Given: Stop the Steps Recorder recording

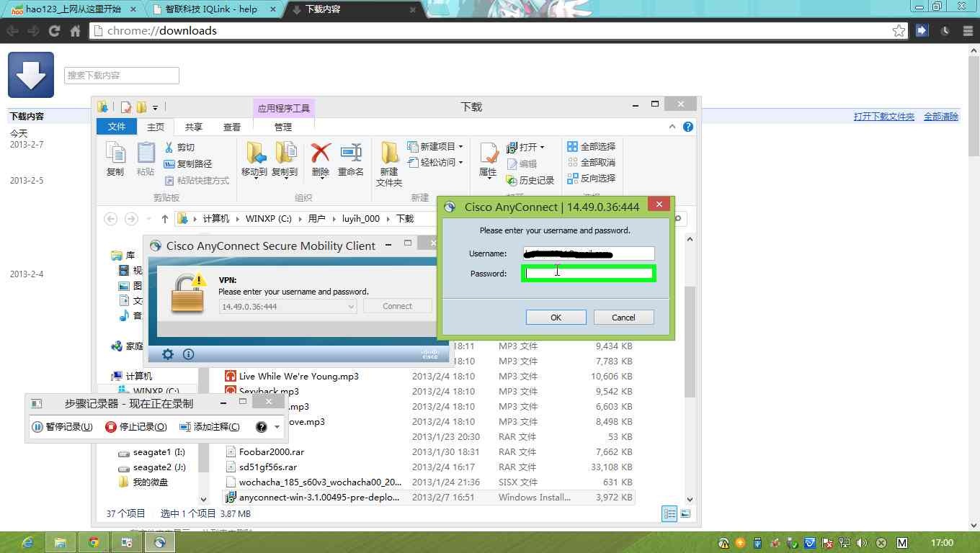Looking at the screenshot, I should (x=136, y=426).
